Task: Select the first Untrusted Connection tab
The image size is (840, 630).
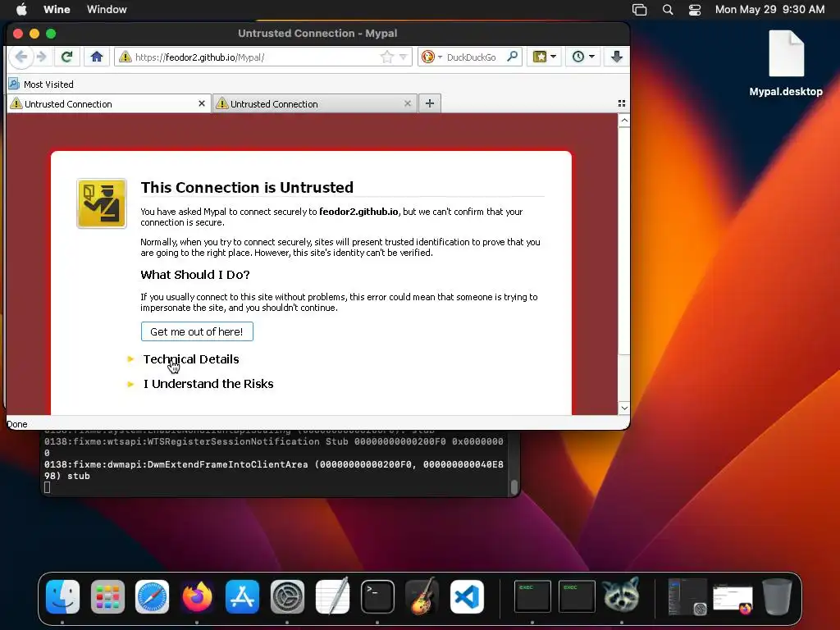Action: tap(109, 103)
